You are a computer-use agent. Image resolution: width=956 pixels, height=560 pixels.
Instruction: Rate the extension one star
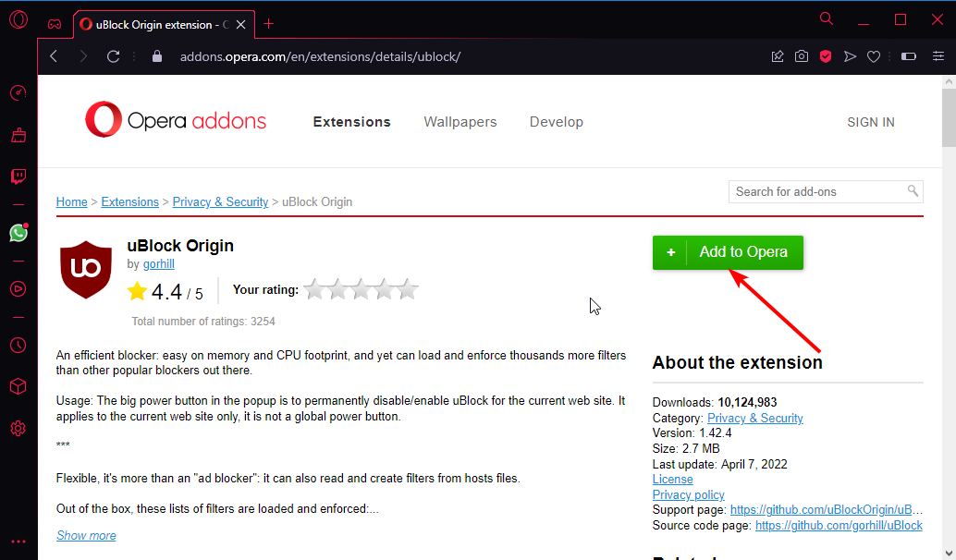314,289
